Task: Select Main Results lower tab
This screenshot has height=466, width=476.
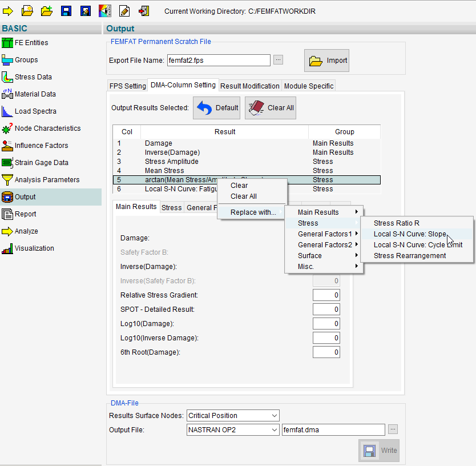Action: (136, 207)
